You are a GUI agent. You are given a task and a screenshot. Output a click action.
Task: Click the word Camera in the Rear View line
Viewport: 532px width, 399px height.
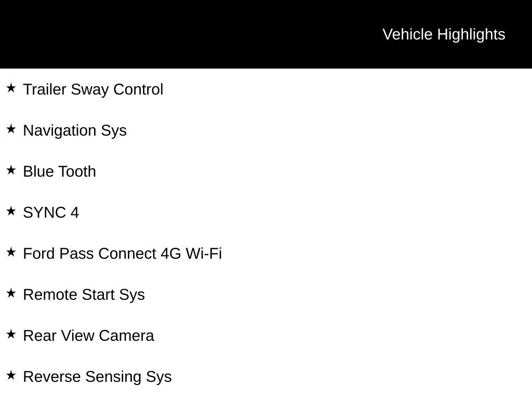click(126, 336)
